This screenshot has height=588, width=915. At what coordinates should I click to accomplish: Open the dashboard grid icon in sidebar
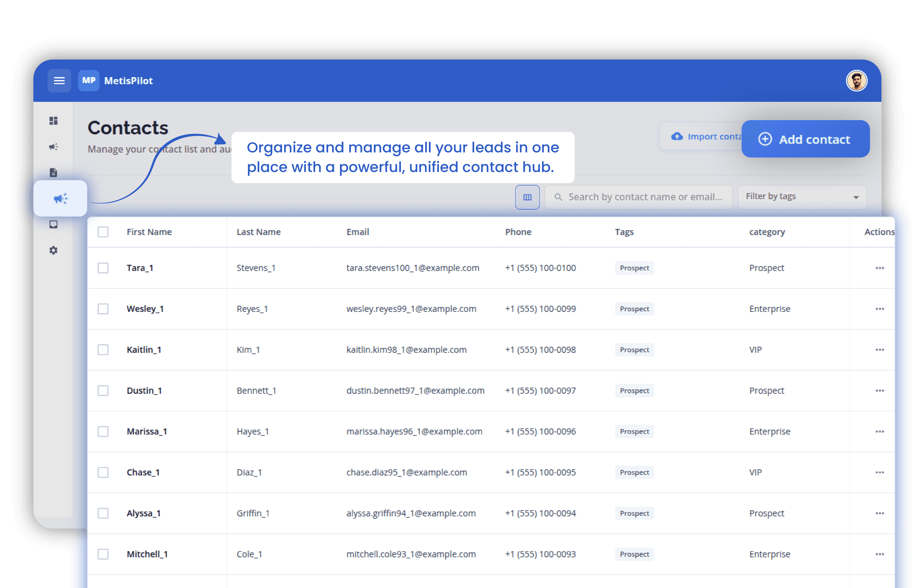click(x=53, y=121)
